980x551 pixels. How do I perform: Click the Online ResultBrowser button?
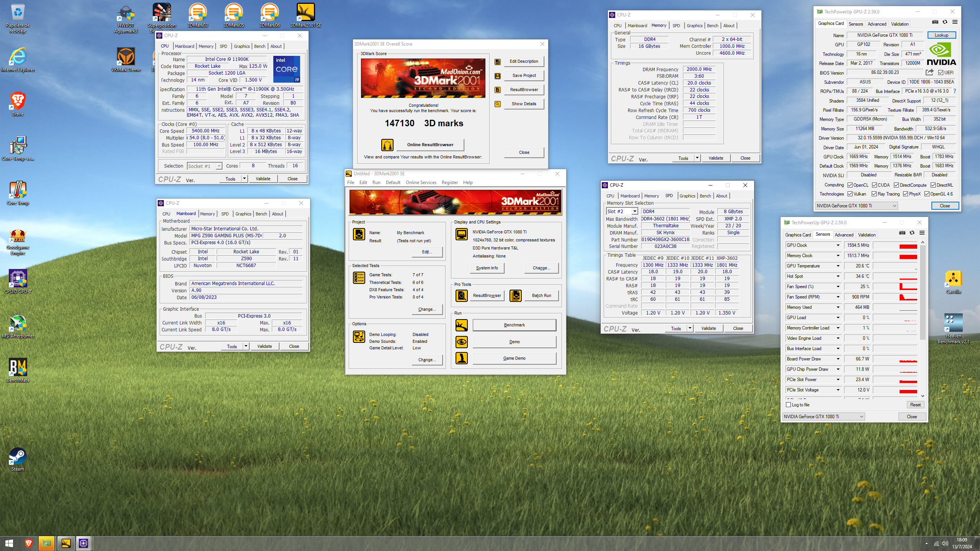(x=430, y=145)
